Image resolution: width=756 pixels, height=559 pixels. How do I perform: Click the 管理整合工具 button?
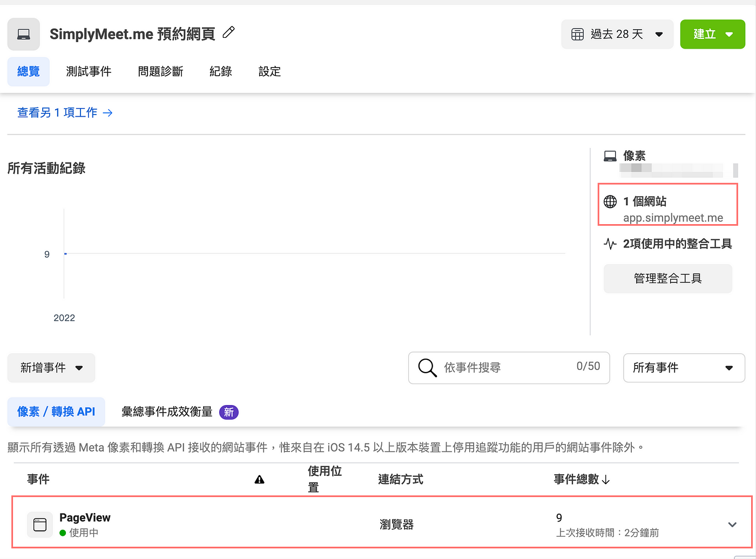pos(668,279)
